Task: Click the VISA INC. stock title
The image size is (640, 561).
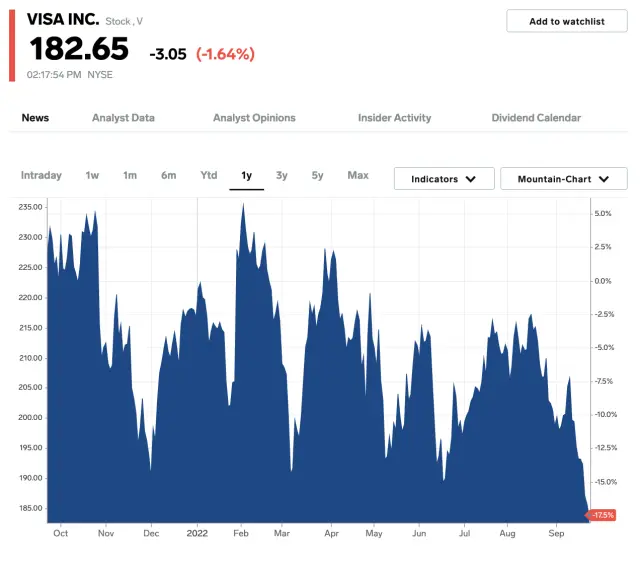Action: (x=62, y=19)
